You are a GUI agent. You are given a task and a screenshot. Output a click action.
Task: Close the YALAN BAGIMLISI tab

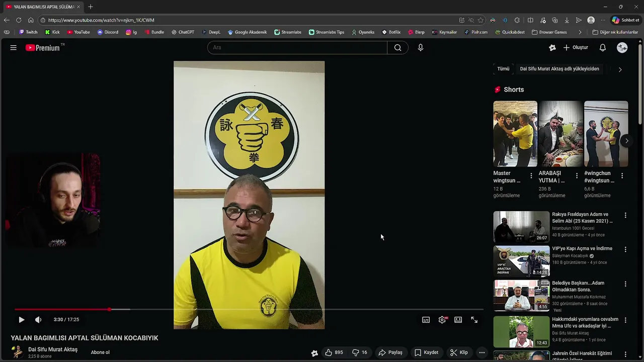pyautogui.click(x=78, y=7)
